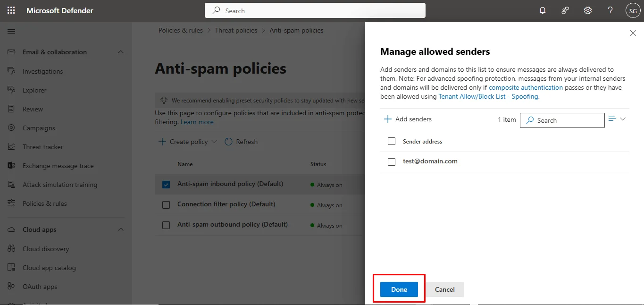
Task: Click the test@domain.com sender entry
Action: click(430, 161)
